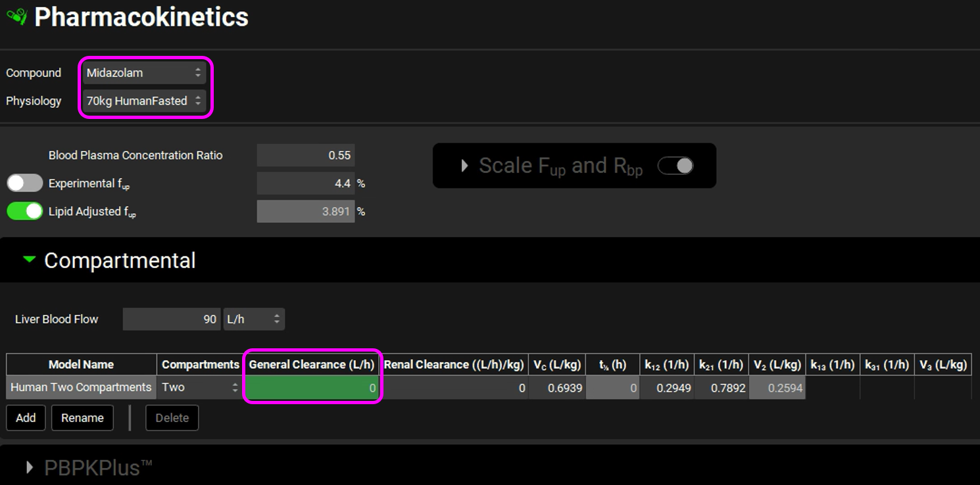Disable the Lipid Adjusted fup switch
The height and width of the screenshot is (485, 980).
click(24, 212)
